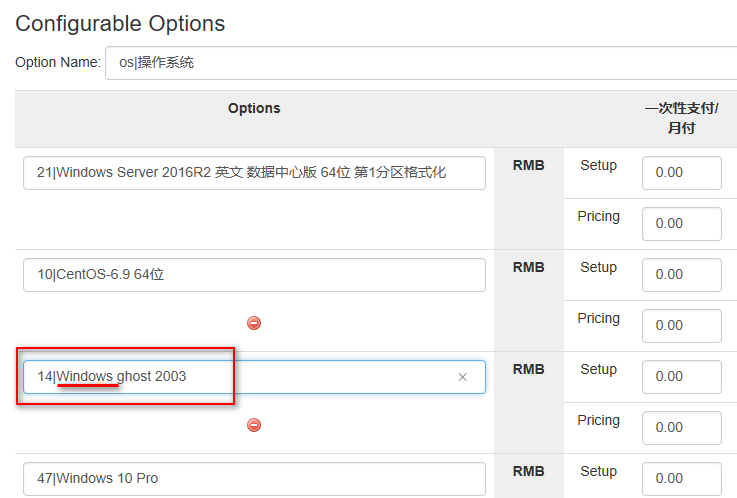Screen dimensions: 737x498
Task: Select the 47|Windows 10 Pro option field
Action: point(254,479)
